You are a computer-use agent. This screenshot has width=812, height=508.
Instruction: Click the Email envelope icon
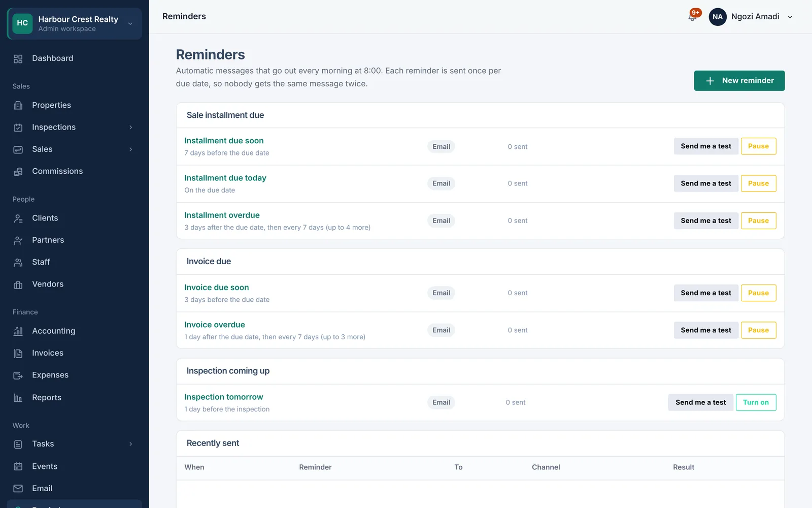(18, 489)
